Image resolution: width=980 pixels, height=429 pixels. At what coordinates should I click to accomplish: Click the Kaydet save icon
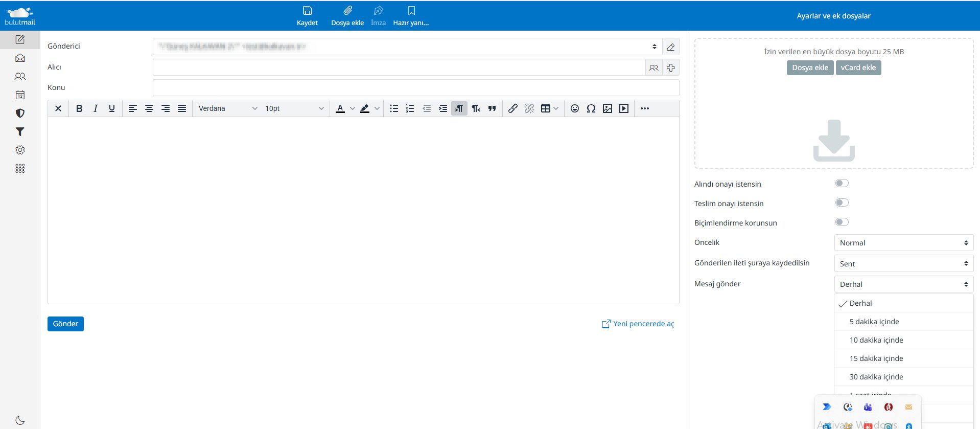click(307, 11)
